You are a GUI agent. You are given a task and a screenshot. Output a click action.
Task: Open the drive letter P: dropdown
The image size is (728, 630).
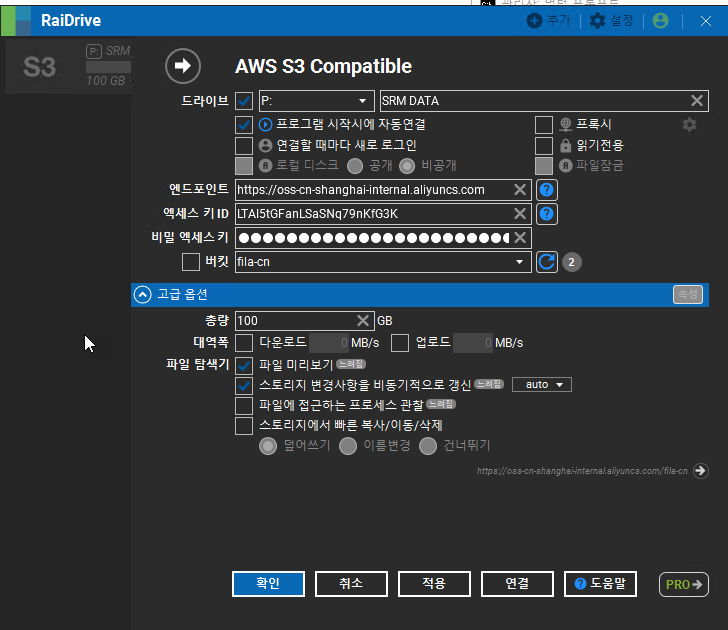(x=317, y=101)
